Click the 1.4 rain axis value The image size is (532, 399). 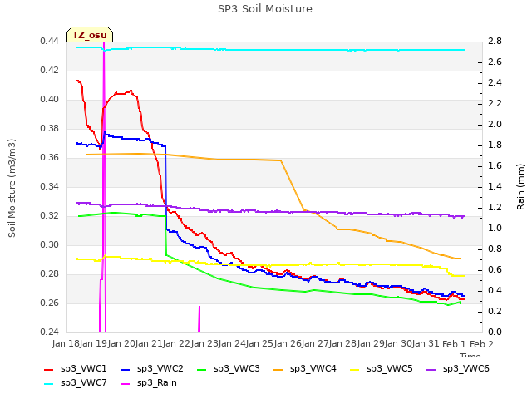coord(495,186)
